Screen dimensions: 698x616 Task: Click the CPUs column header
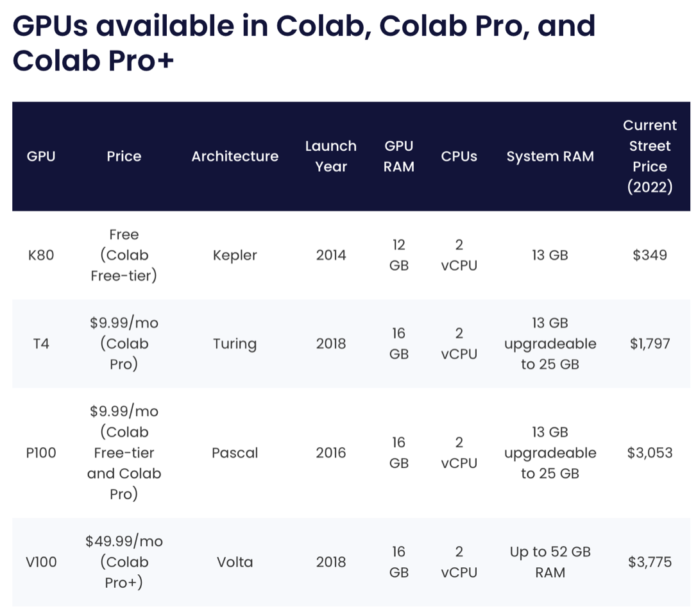[459, 157]
